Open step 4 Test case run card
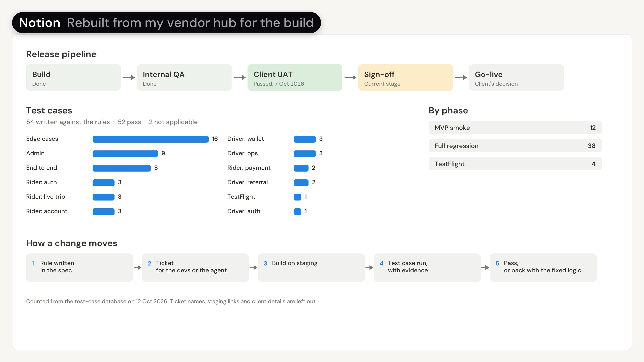644x362 pixels. point(427,267)
